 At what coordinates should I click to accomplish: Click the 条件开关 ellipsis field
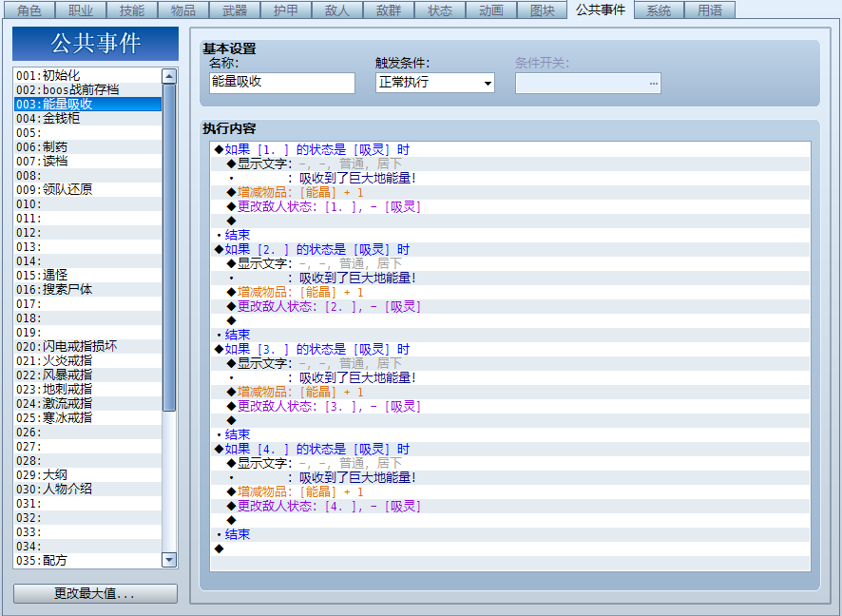coord(588,84)
